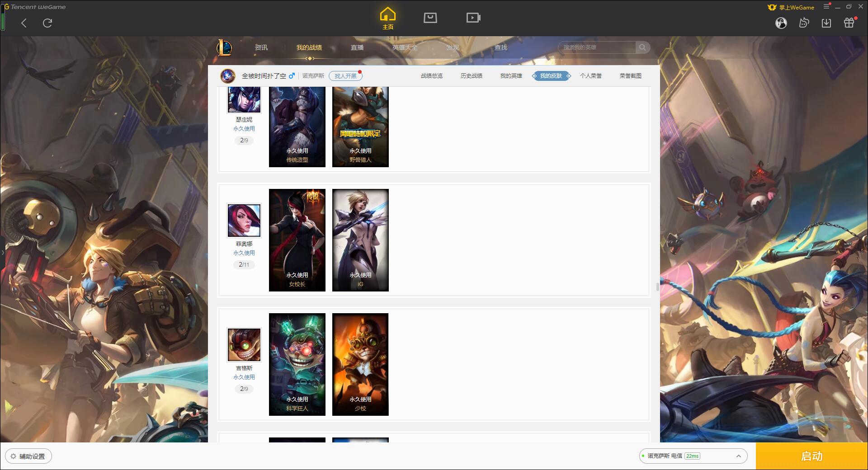Click the search magnifier button
Viewport: 868px width, 470px height.
642,47
